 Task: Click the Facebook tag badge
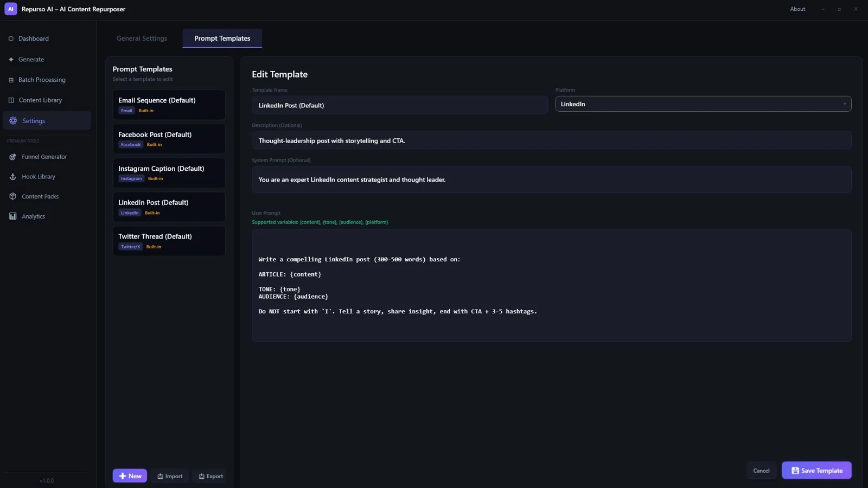(131, 145)
